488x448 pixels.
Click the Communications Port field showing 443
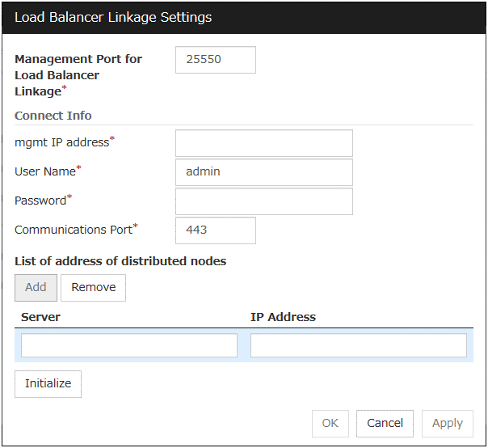click(215, 230)
